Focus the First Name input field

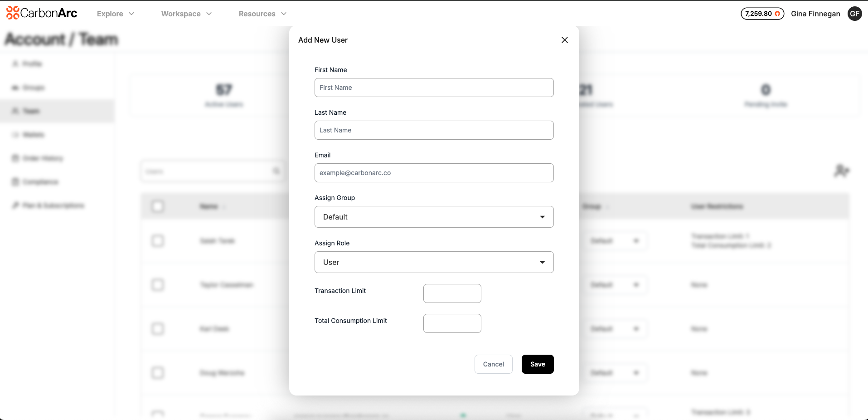(434, 88)
